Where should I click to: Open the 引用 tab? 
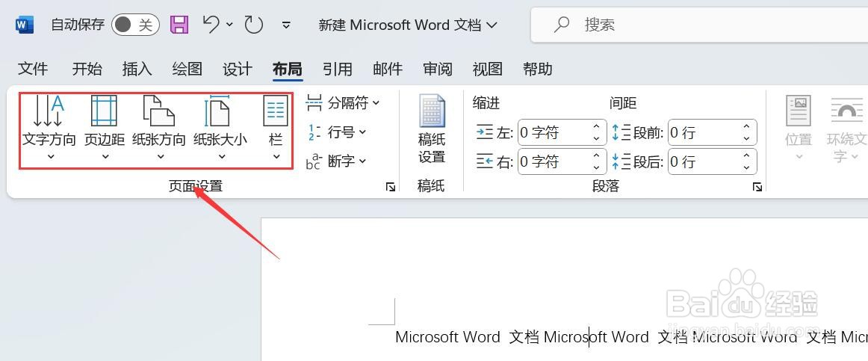[x=337, y=69]
